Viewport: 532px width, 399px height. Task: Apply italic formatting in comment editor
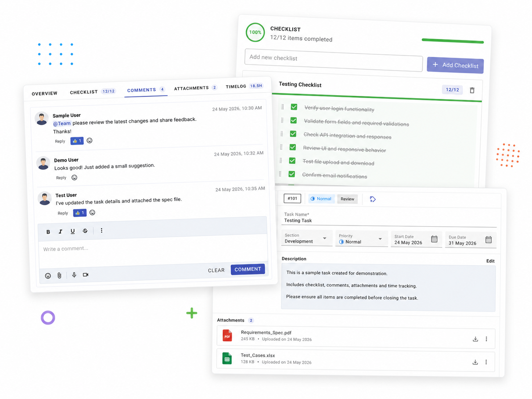click(x=60, y=231)
